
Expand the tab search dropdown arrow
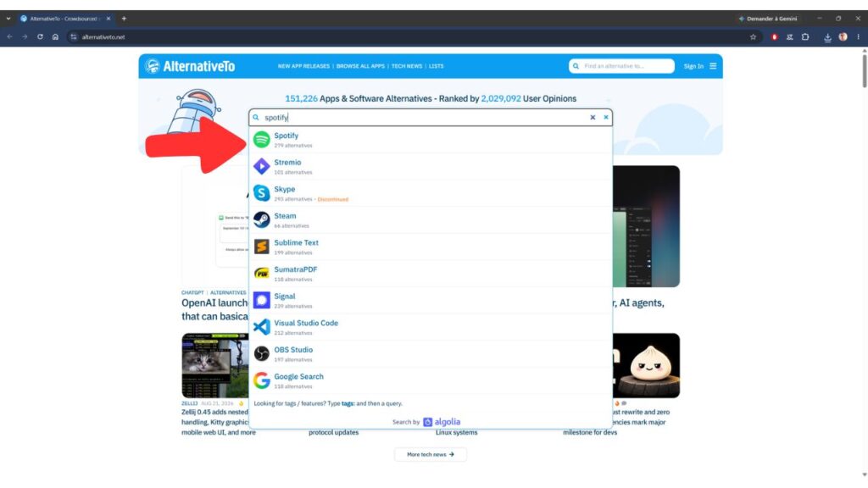pos(8,19)
